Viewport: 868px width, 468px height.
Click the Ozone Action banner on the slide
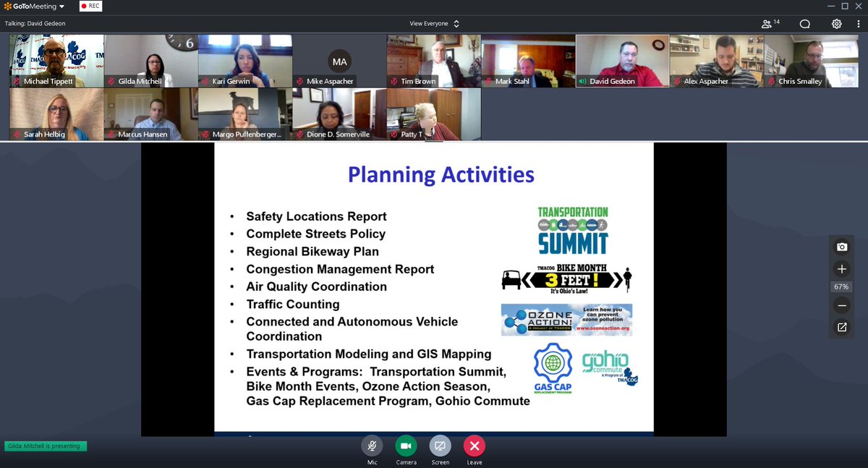566,319
